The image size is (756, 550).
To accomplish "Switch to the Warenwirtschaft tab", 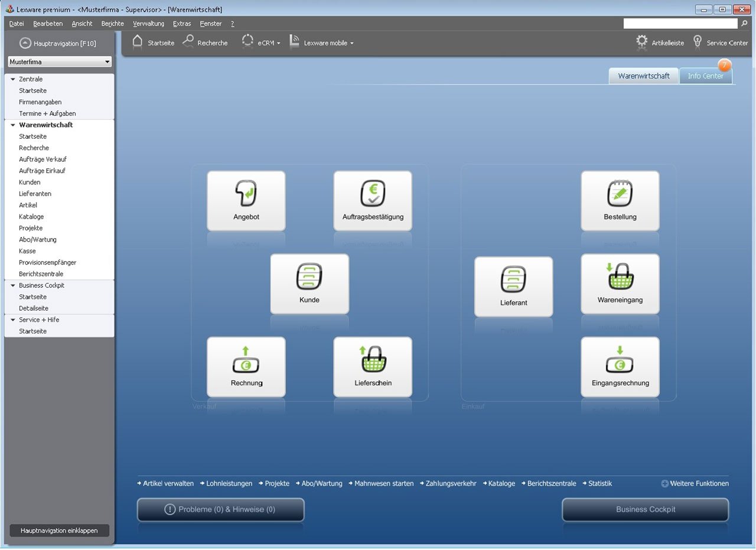I will pyautogui.click(x=644, y=76).
